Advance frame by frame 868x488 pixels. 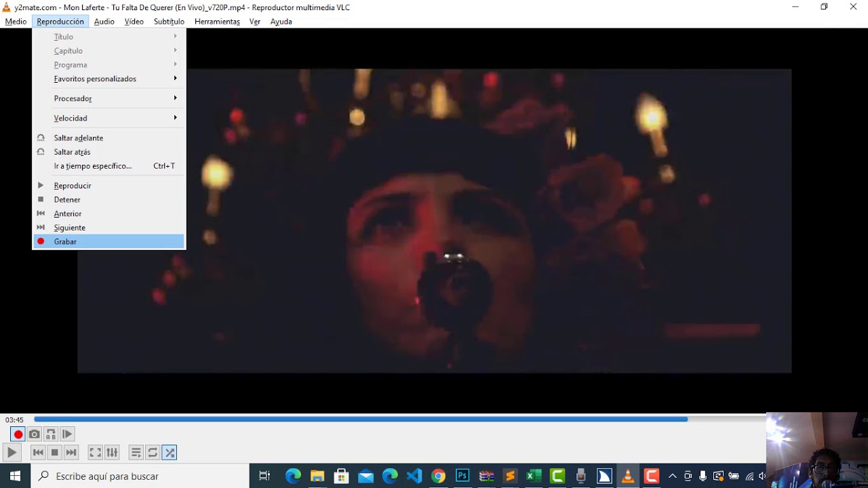click(x=67, y=434)
